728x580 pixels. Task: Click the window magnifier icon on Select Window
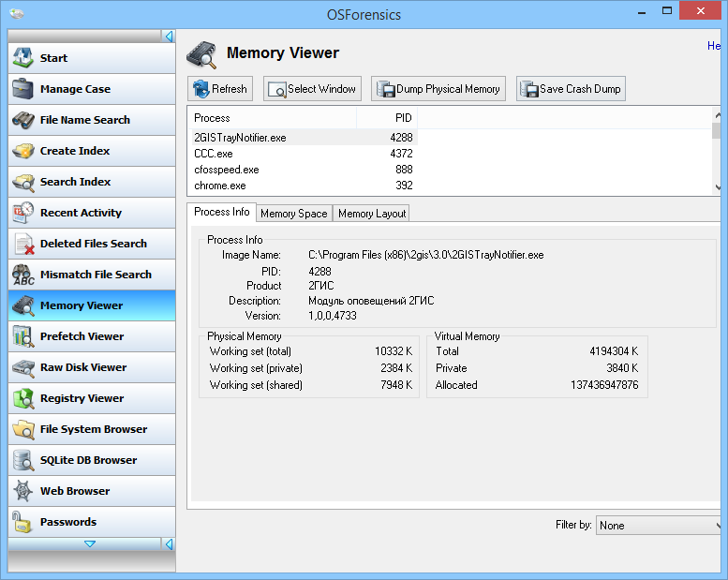(277, 90)
